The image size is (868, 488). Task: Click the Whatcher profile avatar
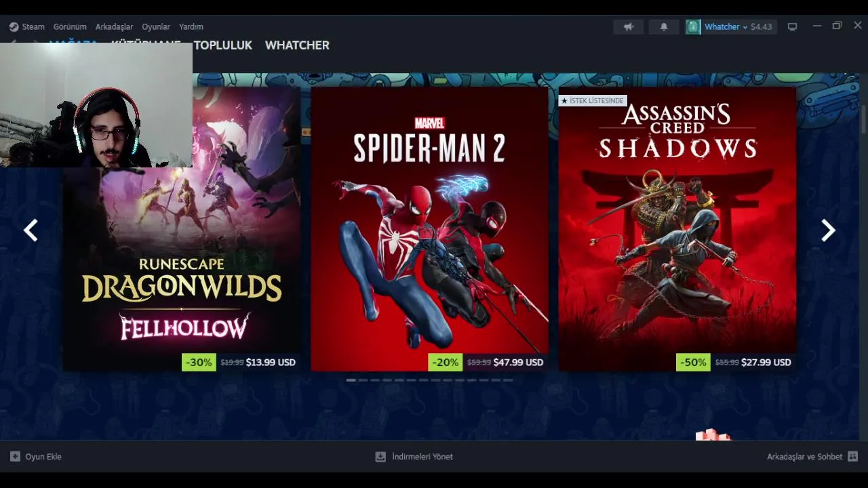click(x=693, y=26)
